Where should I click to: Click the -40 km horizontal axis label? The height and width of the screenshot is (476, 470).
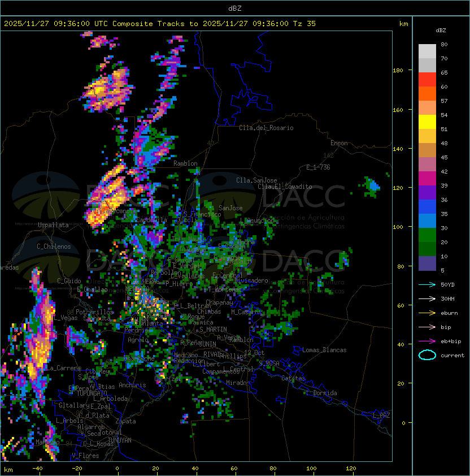pyautogui.click(x=38, y=469)
